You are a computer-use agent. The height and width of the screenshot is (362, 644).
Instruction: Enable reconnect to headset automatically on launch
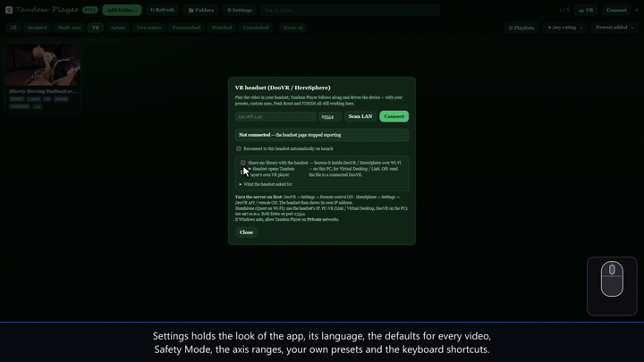(x=239, y=148)
